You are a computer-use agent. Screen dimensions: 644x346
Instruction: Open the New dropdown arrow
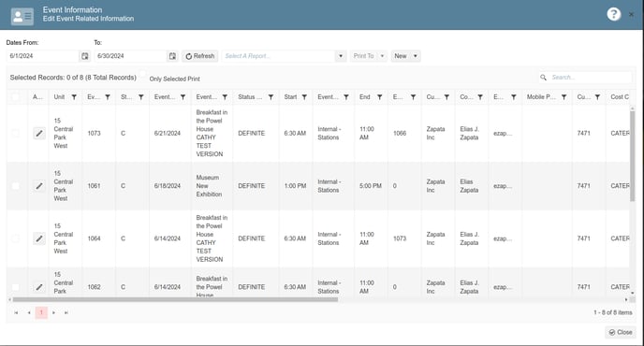click(416, 56)
